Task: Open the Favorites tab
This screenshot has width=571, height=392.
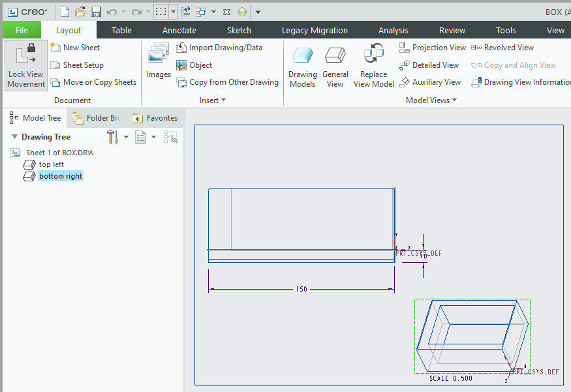Action: 155,118
